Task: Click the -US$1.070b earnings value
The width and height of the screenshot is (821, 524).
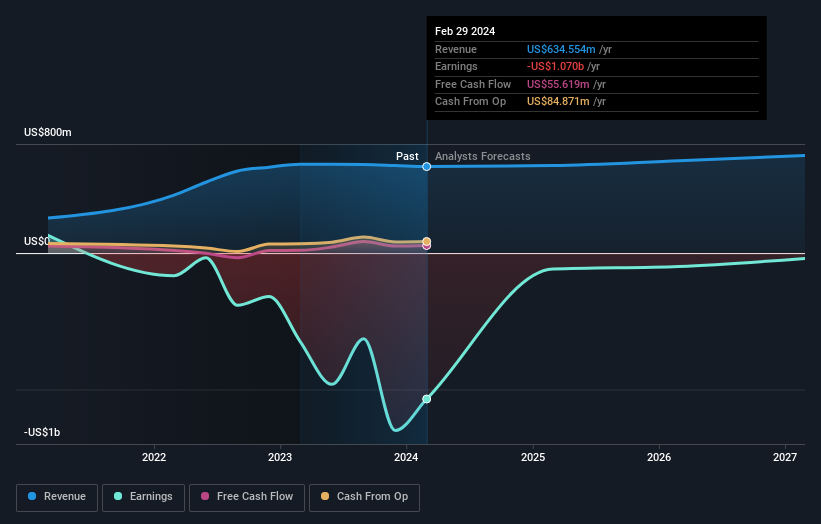Action: click(555, 66)
